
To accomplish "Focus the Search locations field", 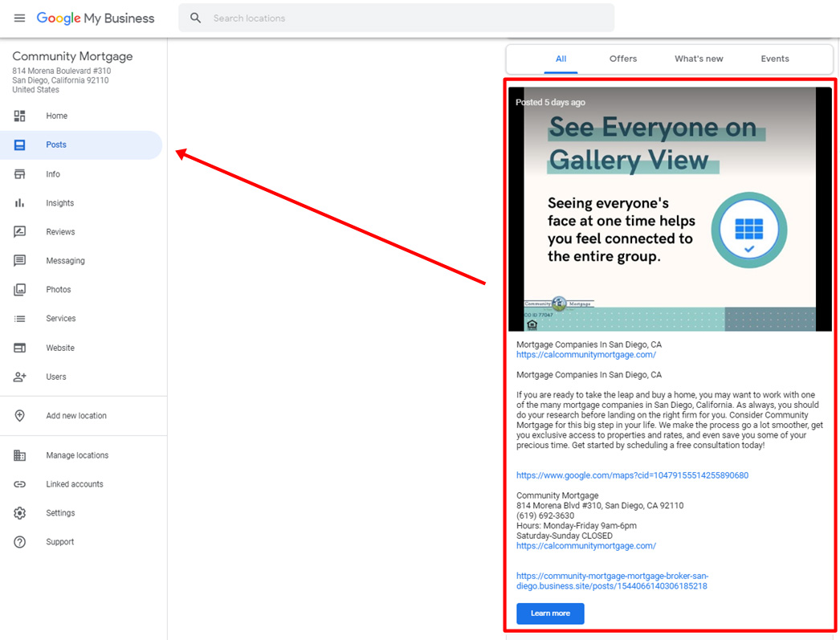I will tap(397, 18).
